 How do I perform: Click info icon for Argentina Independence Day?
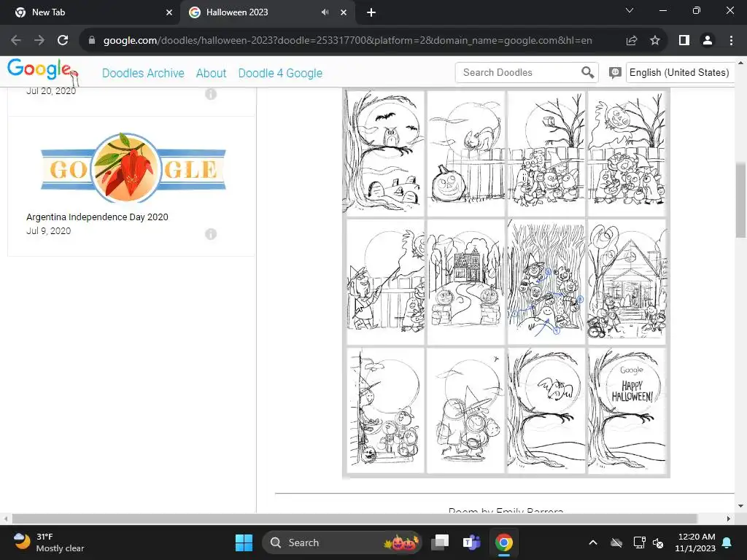[x=211, y=234]
